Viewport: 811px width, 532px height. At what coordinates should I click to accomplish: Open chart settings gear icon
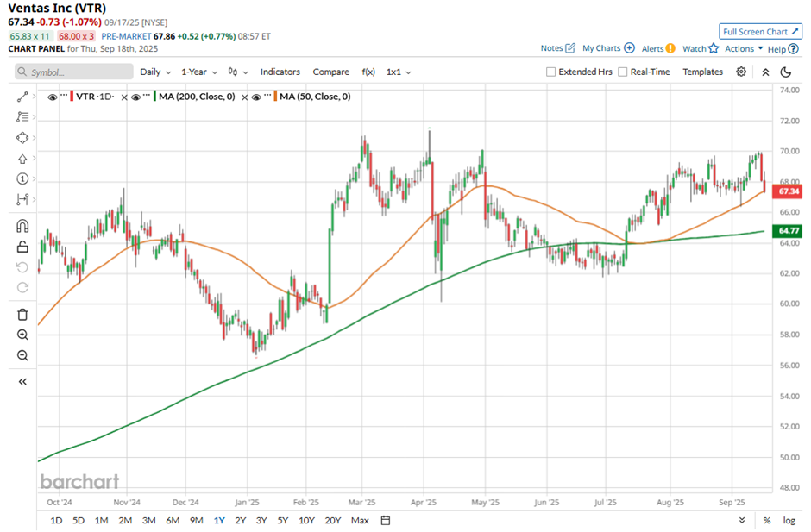(741, 72)
